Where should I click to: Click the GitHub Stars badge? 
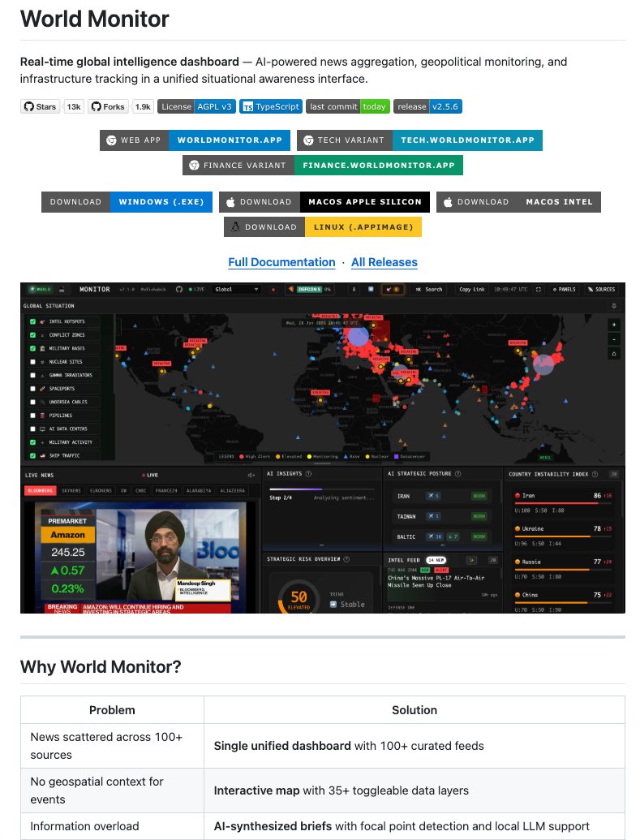tap(41, 106)
